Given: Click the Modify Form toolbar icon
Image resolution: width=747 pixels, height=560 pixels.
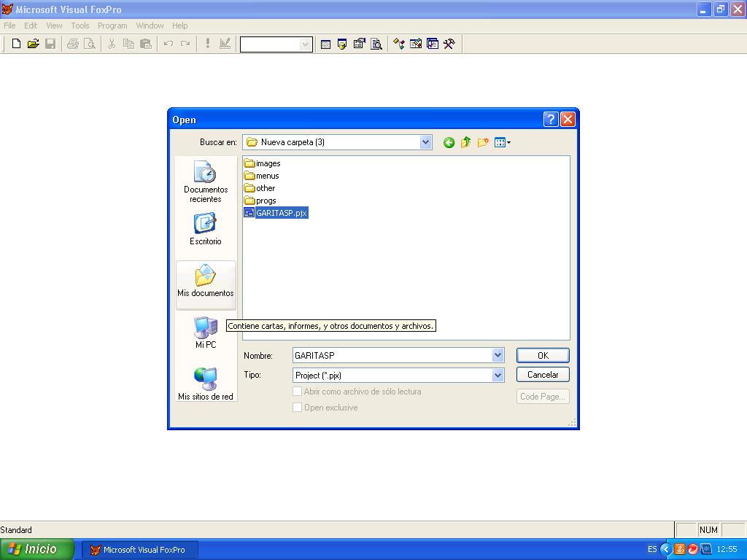Looking at the screenshot, I should [x=225, y=44].
